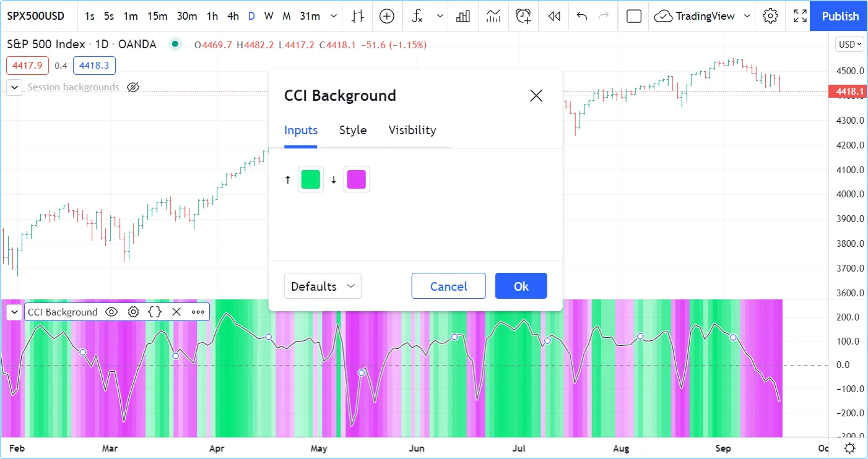868x459 pixels.
Task: Open CCI Background source code braces icon
Action: pyautogui.click(x=155, y=312)
